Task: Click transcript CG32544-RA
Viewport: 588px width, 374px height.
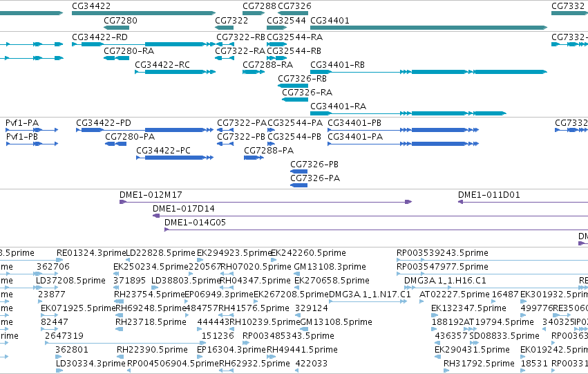Action: [295, 37]
